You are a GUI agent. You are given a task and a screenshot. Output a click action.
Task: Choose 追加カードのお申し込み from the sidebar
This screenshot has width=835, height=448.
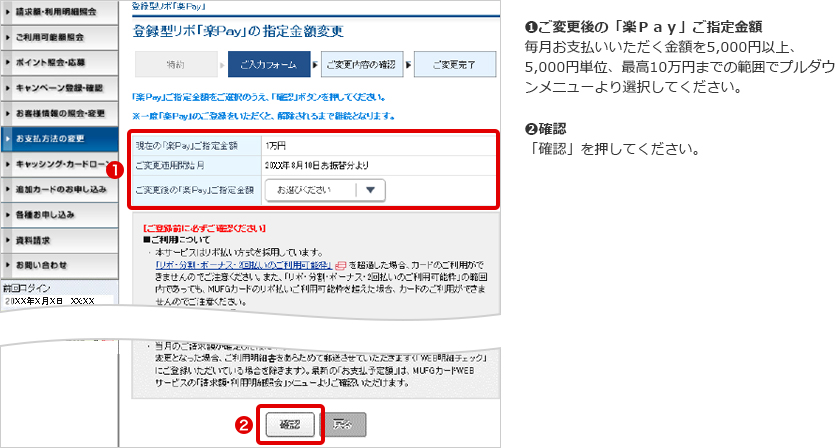click(58, 189)
